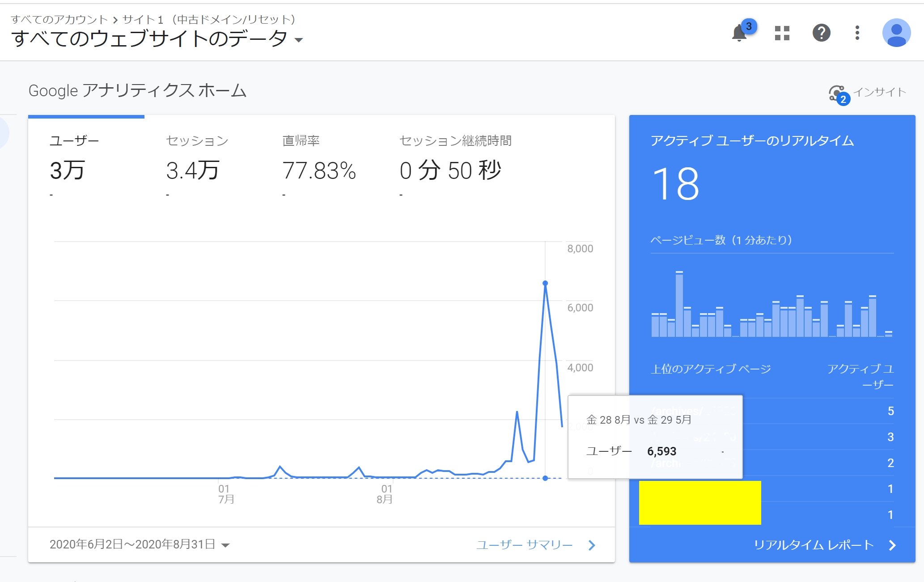Open the Google apps grid

(782, 33)
